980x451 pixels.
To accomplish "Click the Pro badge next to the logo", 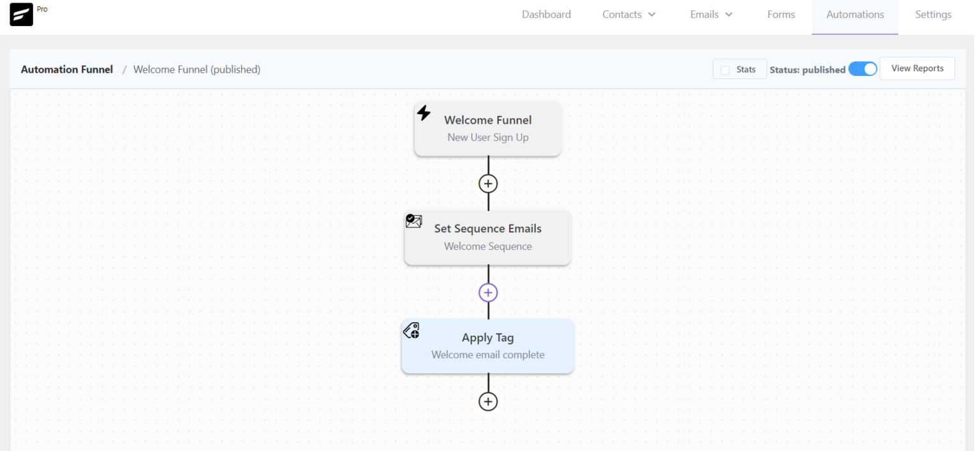I will pyautogui.click(x=41, y=8).
